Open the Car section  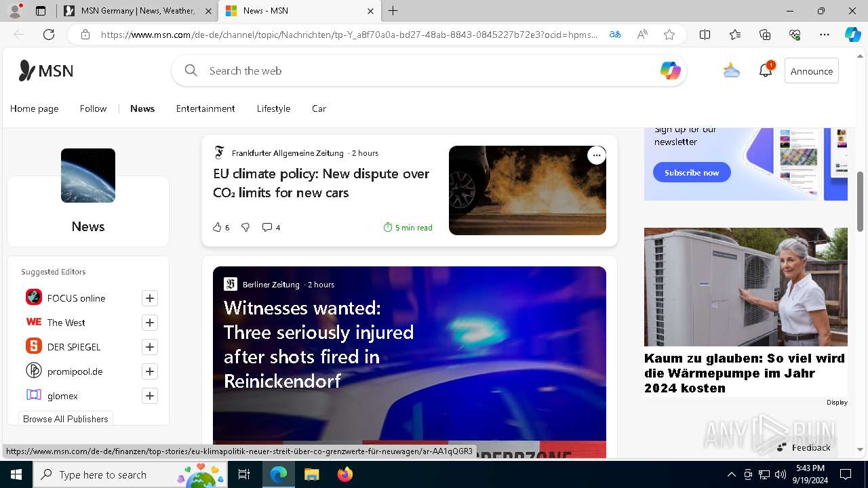coord(319,108)
